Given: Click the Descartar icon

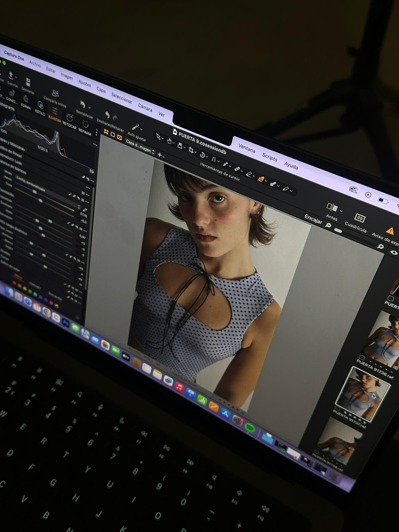Looking at the screenshot, I should click(28, 82).
